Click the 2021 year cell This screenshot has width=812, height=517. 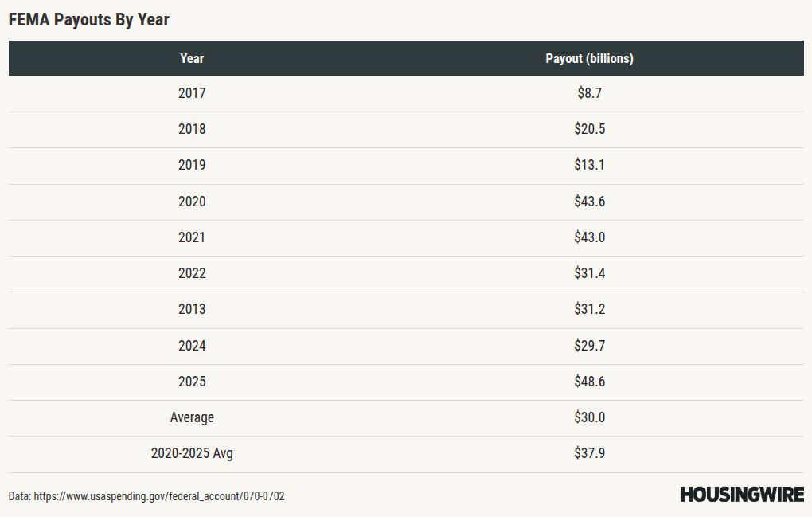point(192,237)
